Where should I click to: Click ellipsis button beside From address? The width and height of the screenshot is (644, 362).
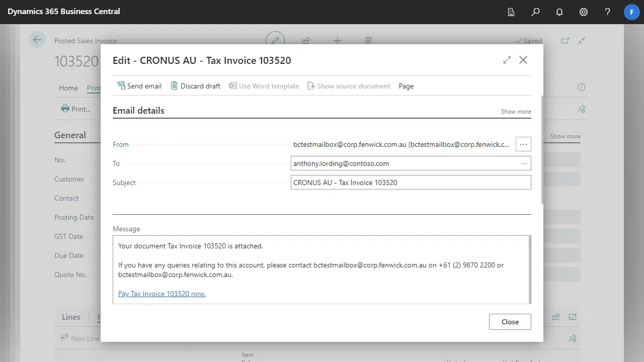pos(523,144)
